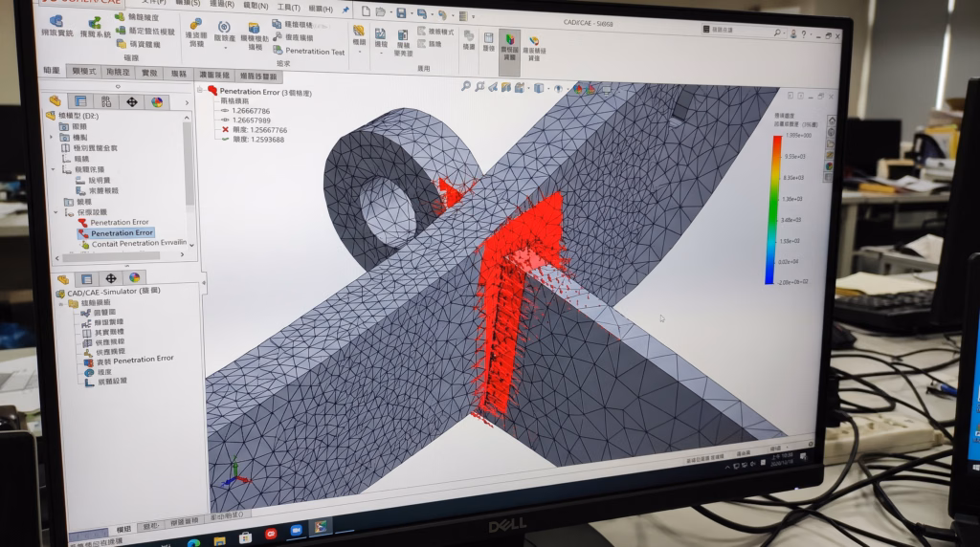Open the color-wheel tab in lower simulator panel
This screenshot has height=547, width=980.
click(134, 278)
